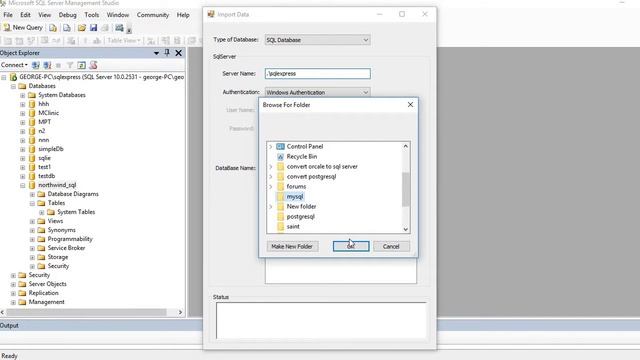The width and height of the screenshot is (640, 360).
Task: Select the 'convert postgresql' folder
Action: [311, 176]
